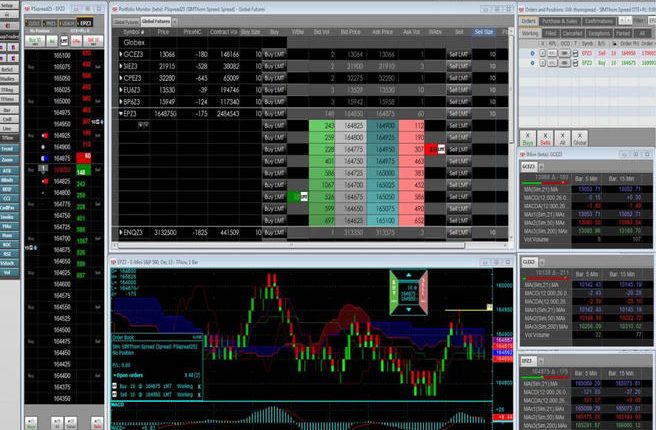The image size is (656, 430).
Task: Collapse the EPZ3 depth-of-market rows
Action: click(x=118, y=115)
